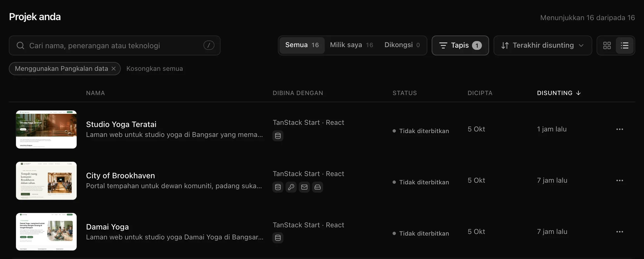Click the Projek anda heading
Image resolution: width=644 pixels, height=259 pixels.
pyautogui.click(x=35, y=17)
